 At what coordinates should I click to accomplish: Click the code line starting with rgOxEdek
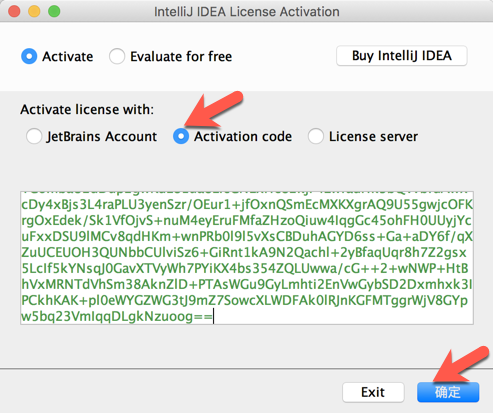pos(247,220)
